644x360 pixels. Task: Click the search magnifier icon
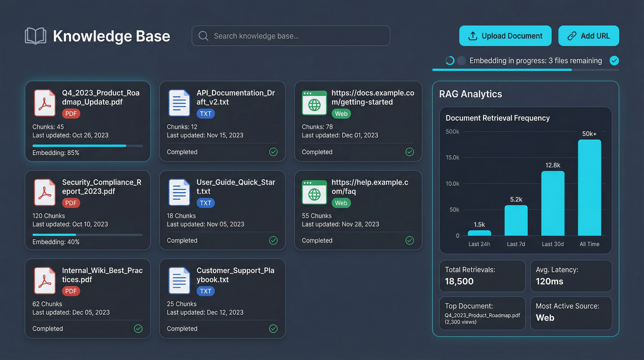[x=203, y=36]
